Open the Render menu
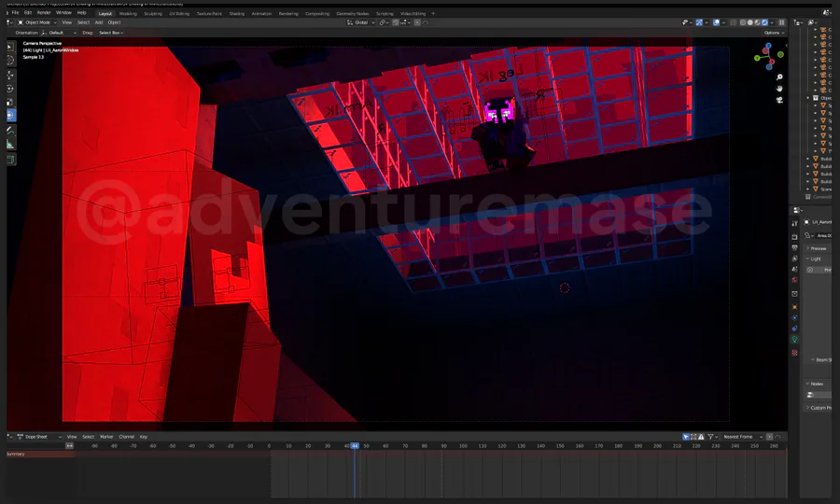The width and height of the screenshot is (840, 504). (44, 12)
